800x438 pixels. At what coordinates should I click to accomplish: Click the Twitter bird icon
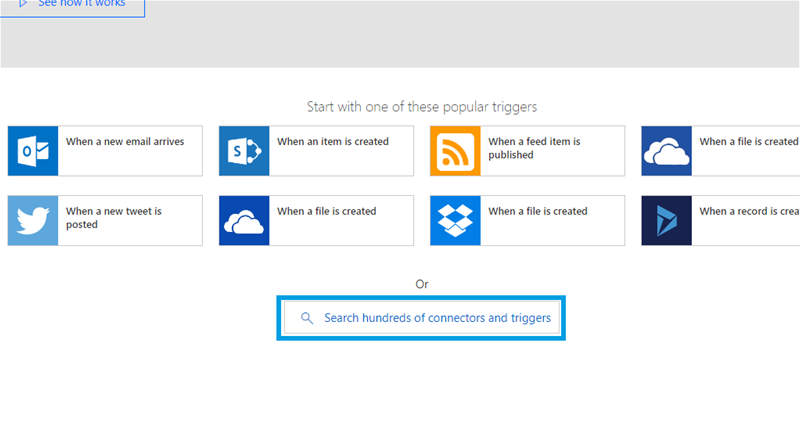[33, 221]
